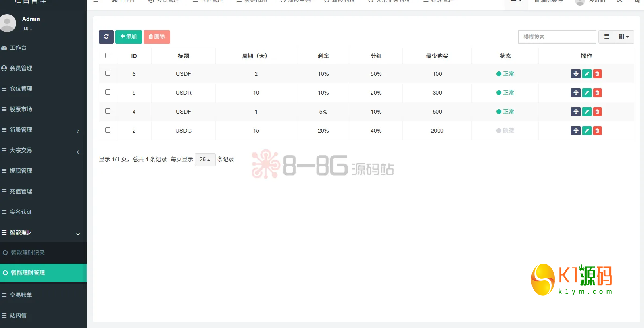644x328 pixels.
Task: Open 会员管理 in the sidebar
Action: pyautogui.click(x=43, y=68)
